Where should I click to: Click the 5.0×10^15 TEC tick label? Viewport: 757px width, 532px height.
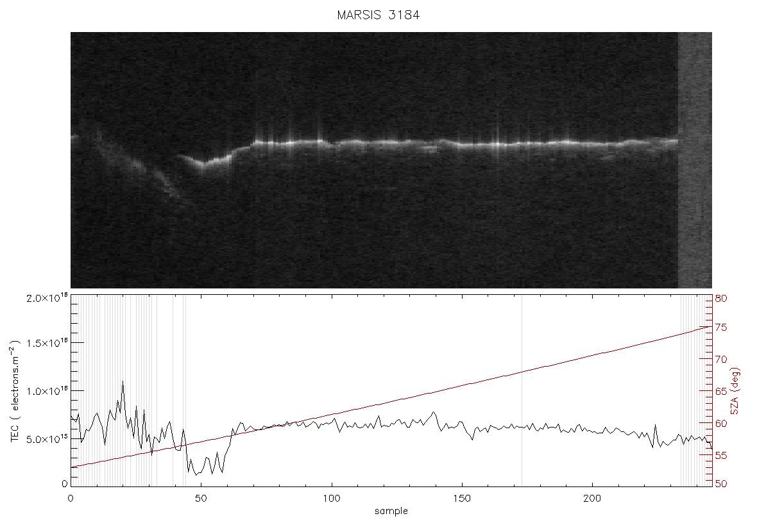tap(47, 439)
